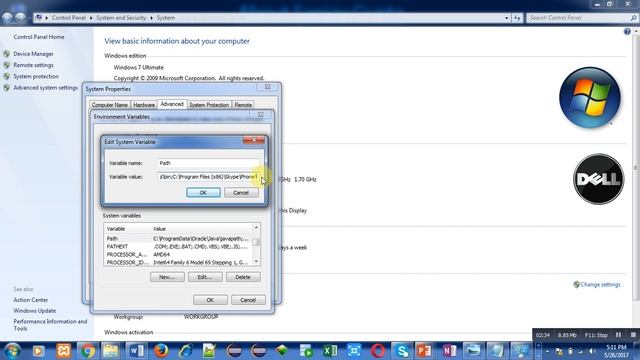Screen dimensions: 640x360
Task: Expand System and Security breadcrumb arrow
Action: pyautogui.click(x=151, y=18)
